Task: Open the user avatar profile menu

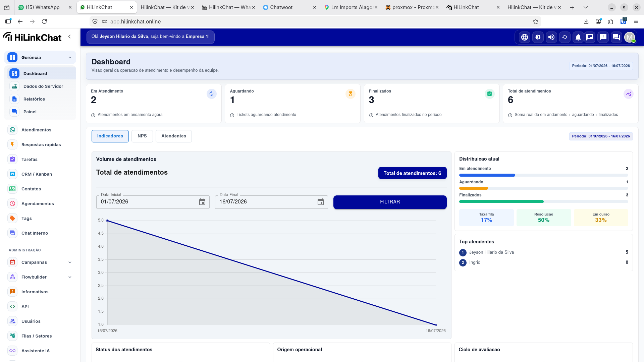Action: [x=630, y=37]
